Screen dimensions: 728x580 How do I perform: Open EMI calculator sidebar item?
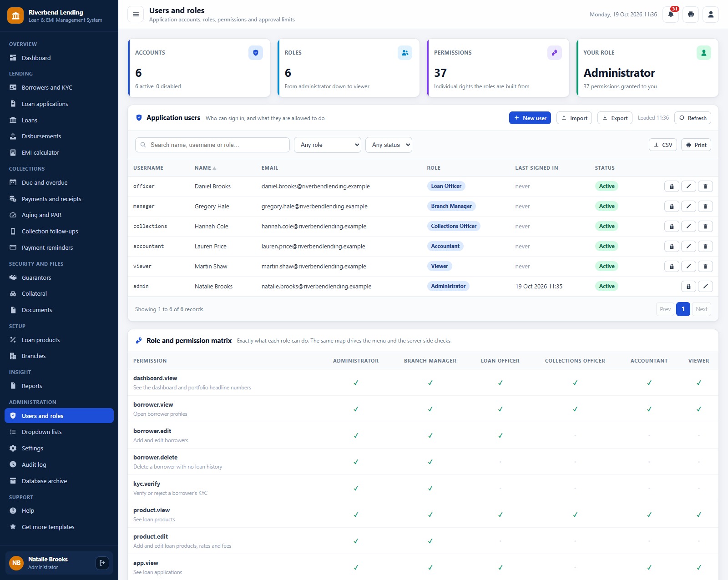pos(59,152)
